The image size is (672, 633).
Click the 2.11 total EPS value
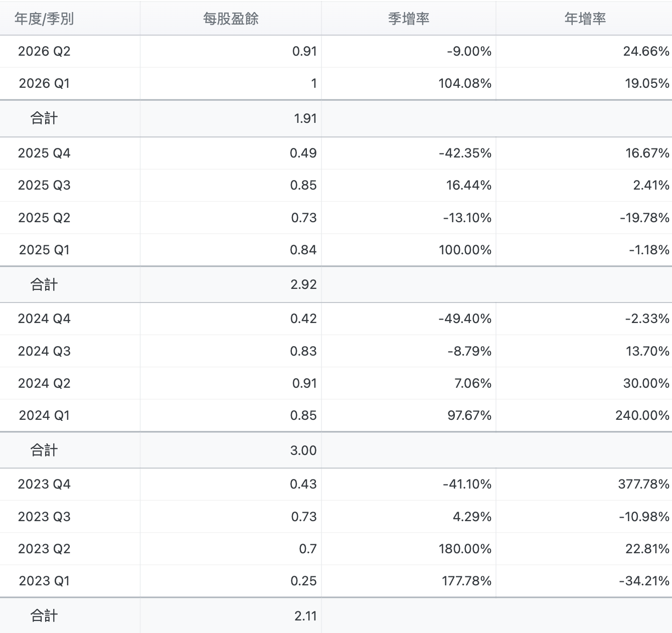[305, 616]
